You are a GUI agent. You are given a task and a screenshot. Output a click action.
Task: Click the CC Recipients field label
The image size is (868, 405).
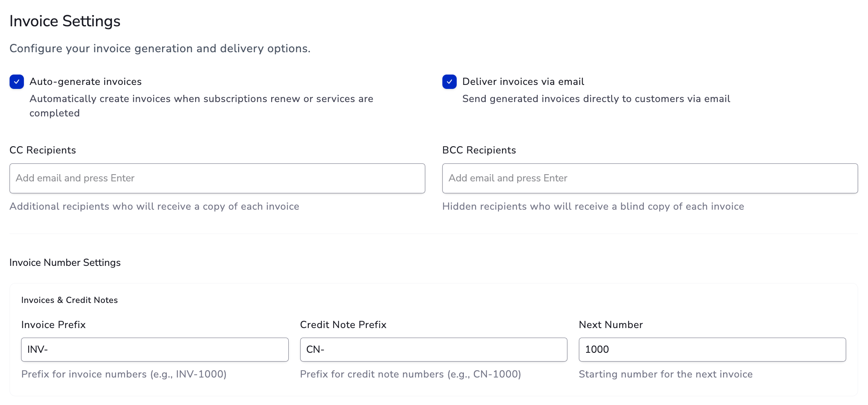pos(43,150)
